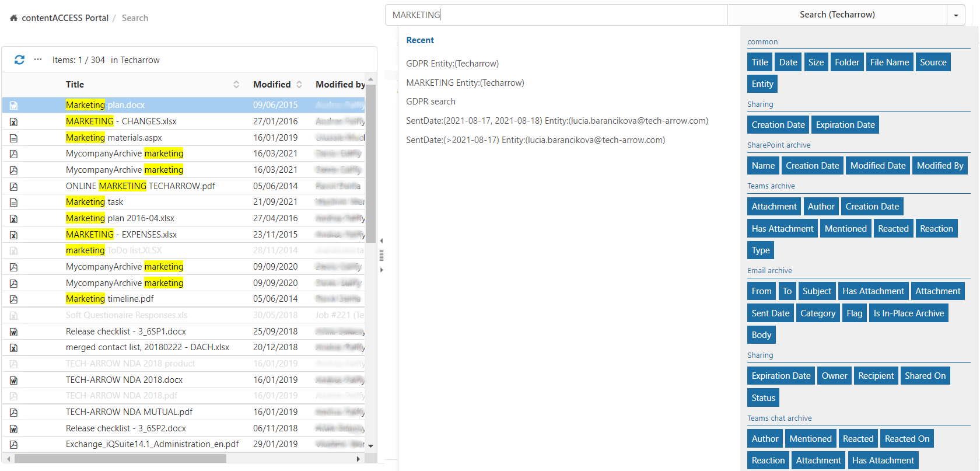Add Email archive Is In-Place Archive filter
980x471 pixels.
[908, 313]
